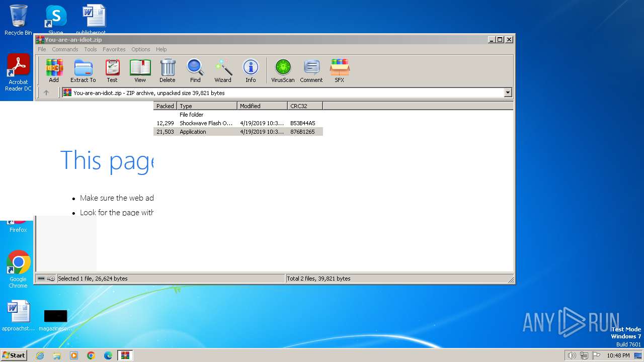Click the network icon in system tray
Image resolution: width=644 pixels, height=362 pixels.
click(584, 355)
